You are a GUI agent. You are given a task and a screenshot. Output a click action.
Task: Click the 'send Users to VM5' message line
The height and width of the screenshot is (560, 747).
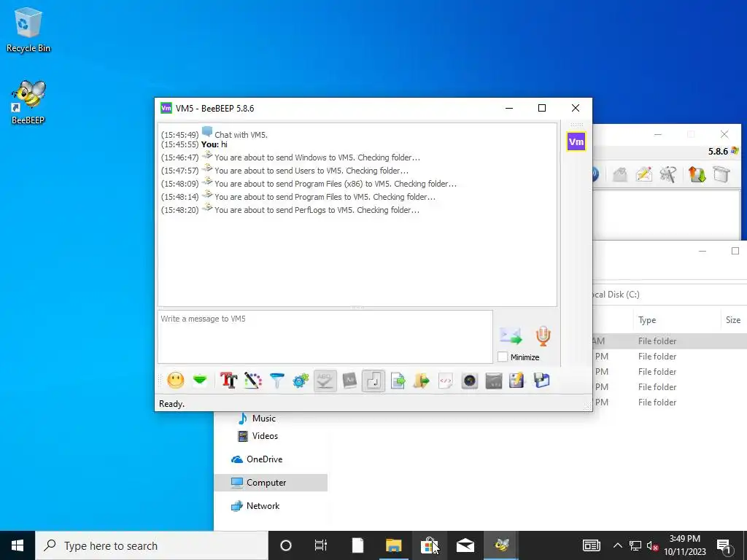click(311, 171)
